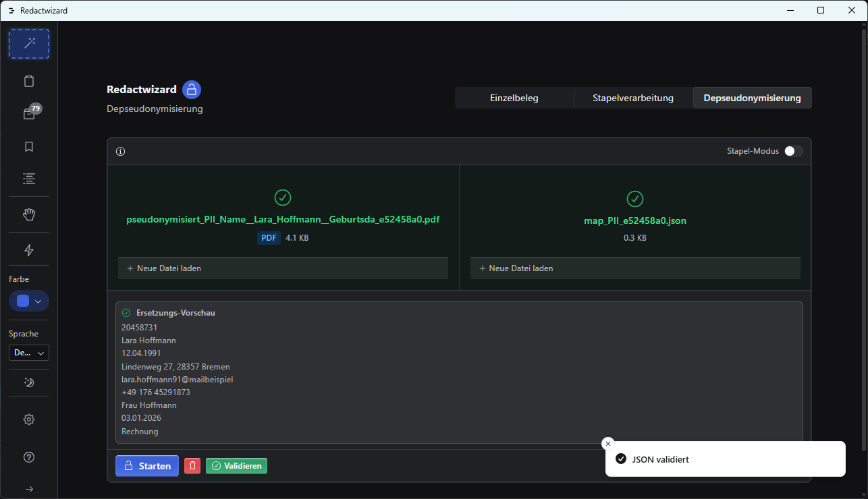Viewport: 868px width, 499px height.
Task: Open the Farbe color dropdown
Action: (x=29, y=301)
